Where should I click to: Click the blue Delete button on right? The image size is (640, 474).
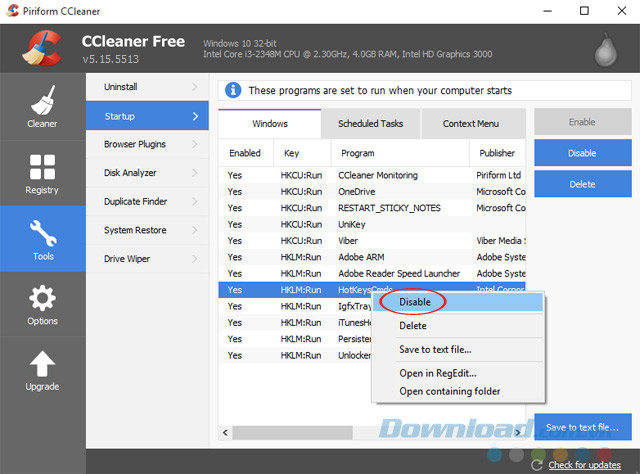tap(582, 184)
